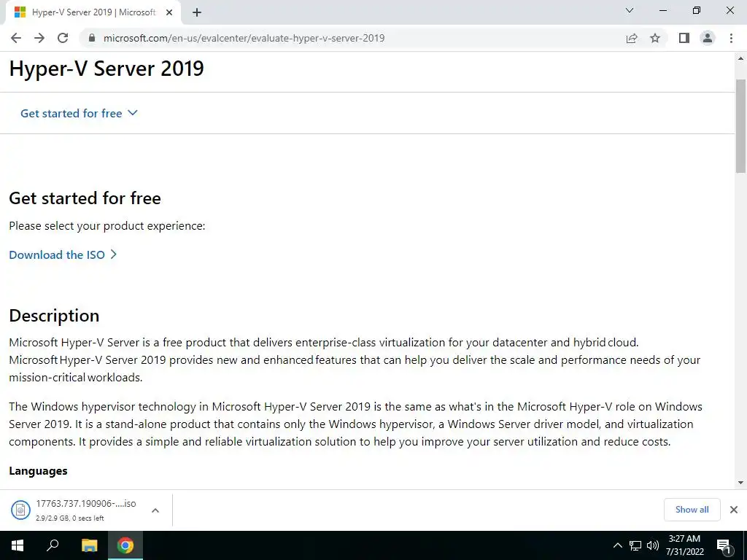Click the '2.9/2.9 GB, 0 secs left' status
This screenshot has height=560, width=747.
[69, 518]
